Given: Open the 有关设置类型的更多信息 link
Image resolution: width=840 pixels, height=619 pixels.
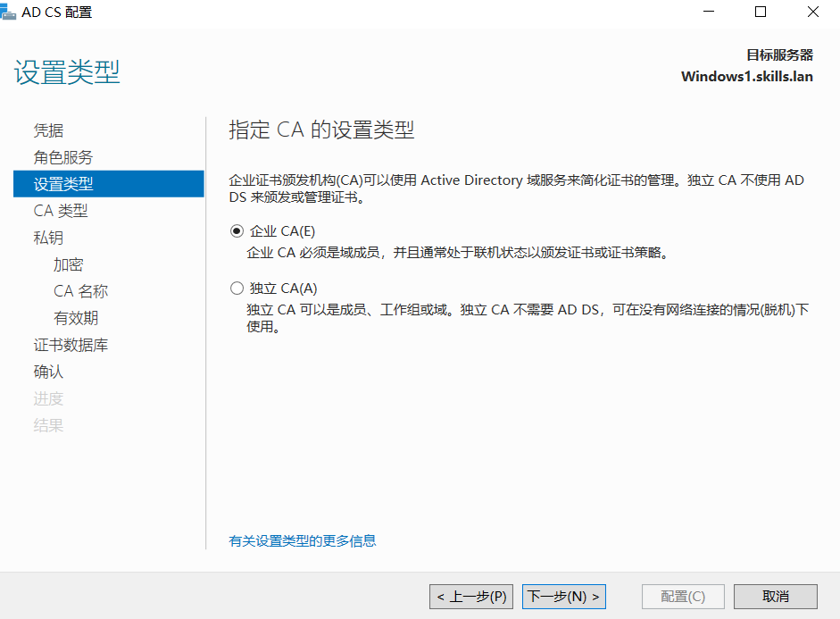Looking at the screenshot, I should click(303, 540).
